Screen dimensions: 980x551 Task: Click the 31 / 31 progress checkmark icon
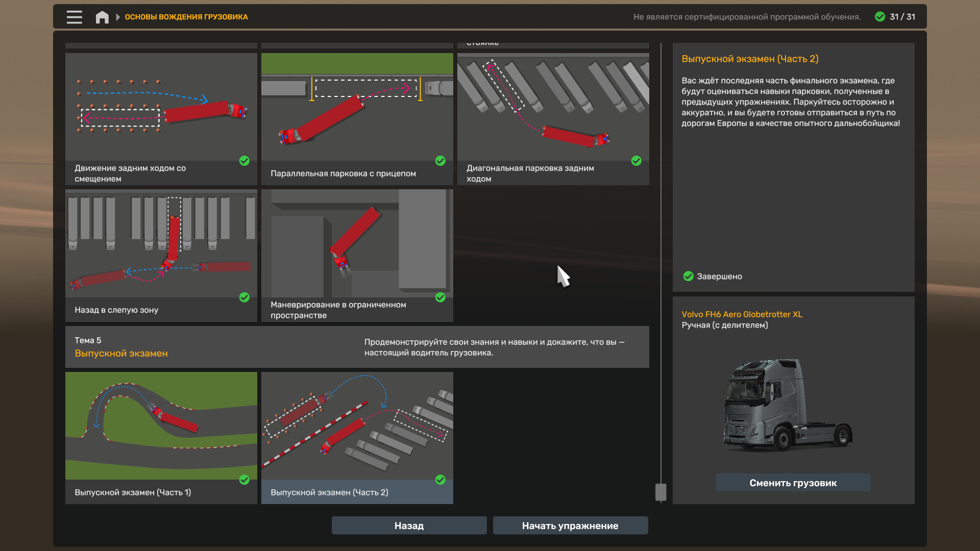pos(880,17)
